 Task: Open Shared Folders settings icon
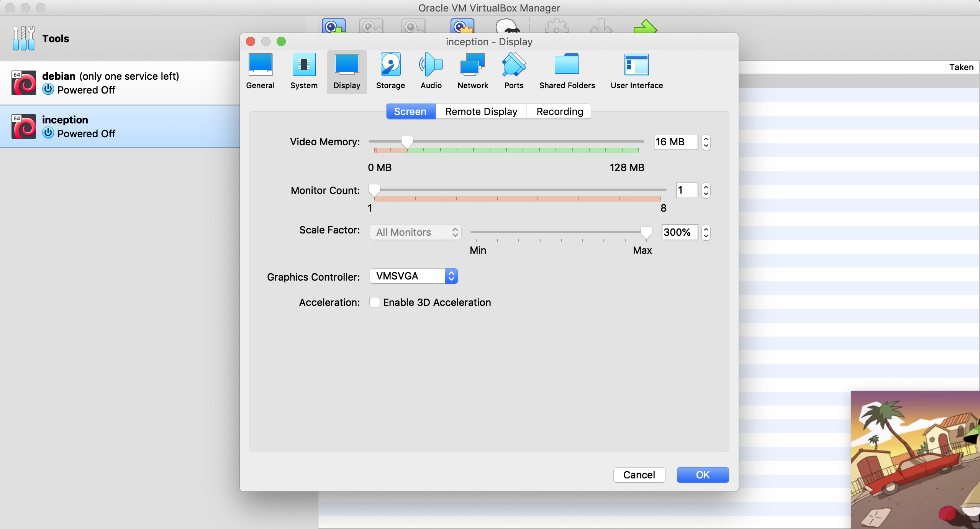(567, 72)
